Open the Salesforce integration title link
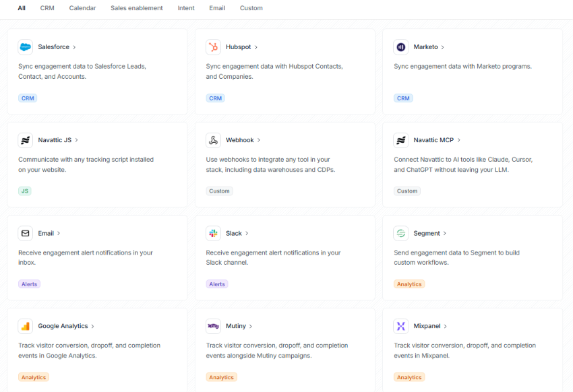The height and width of the screenshot is (392, 573). (x=54, y=47)
